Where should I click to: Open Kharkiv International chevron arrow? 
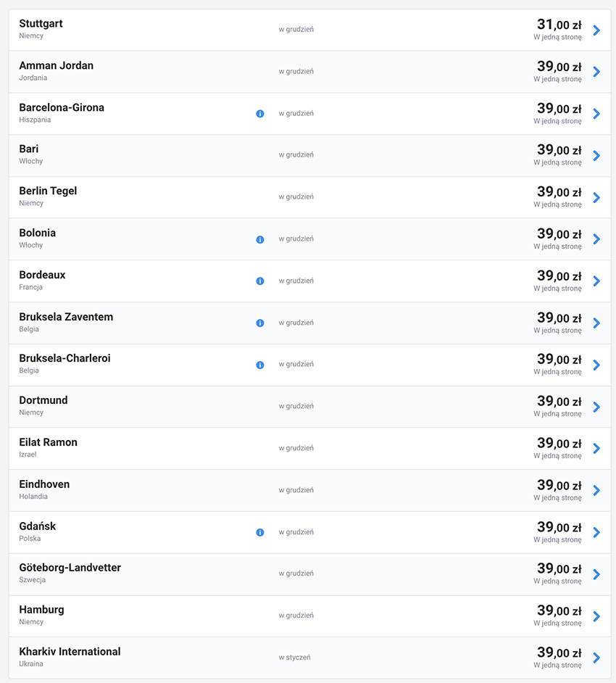click(x=596, y=658)
